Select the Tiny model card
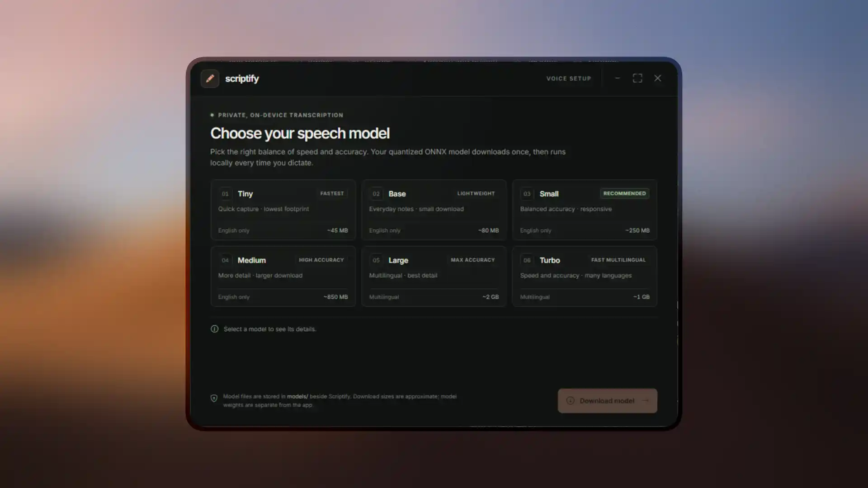The image size is (868, 488). [x=283, y=210]
